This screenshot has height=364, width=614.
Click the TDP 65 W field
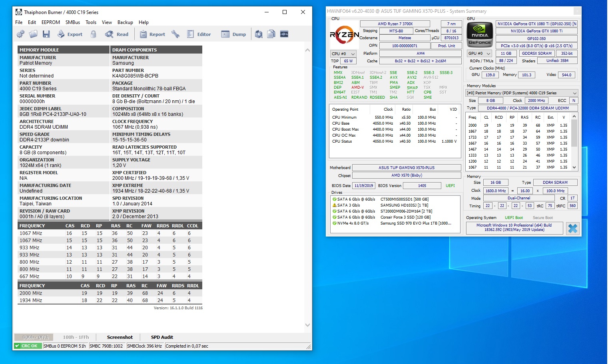(x=348, y=61)
